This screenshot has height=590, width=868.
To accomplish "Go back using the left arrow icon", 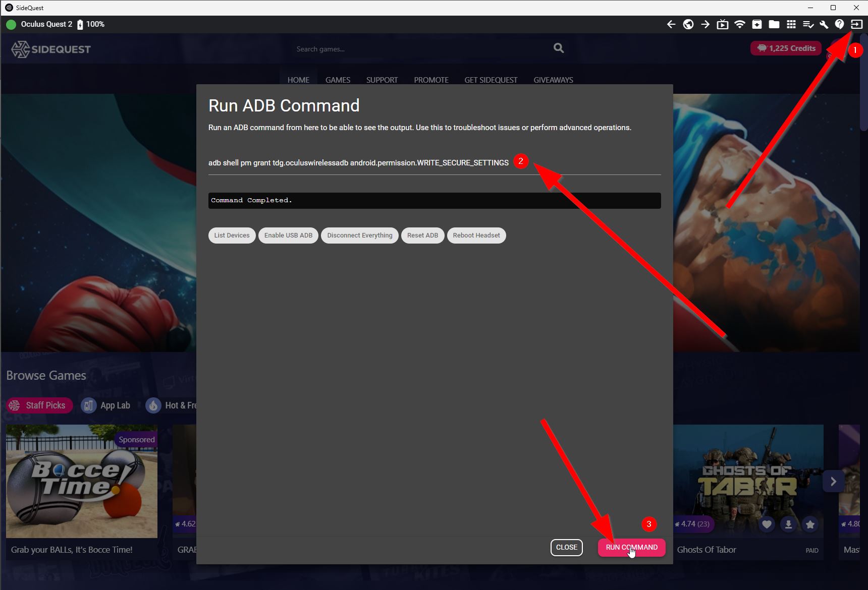I will click(671, 24).
